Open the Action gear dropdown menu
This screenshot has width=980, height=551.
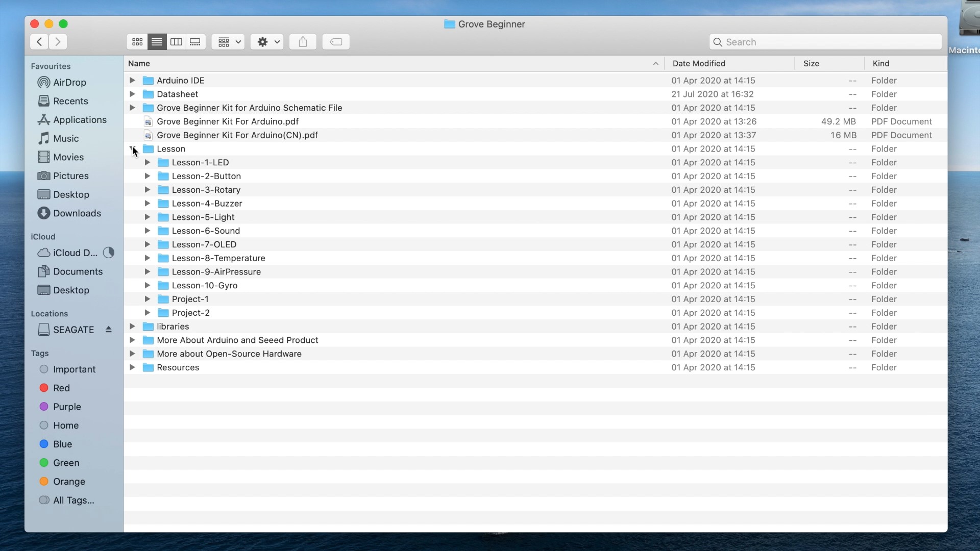(267, 42)
